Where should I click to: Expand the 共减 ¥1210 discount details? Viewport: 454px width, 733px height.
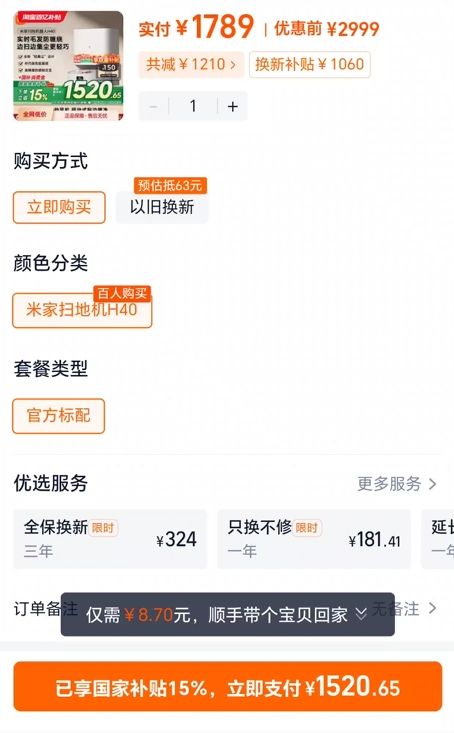pyautogui.click(x=191, y=64)
